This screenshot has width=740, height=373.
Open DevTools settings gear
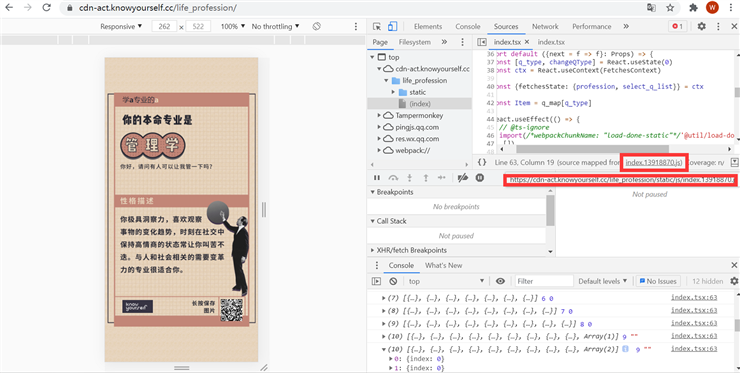click(x=702, y=26)
